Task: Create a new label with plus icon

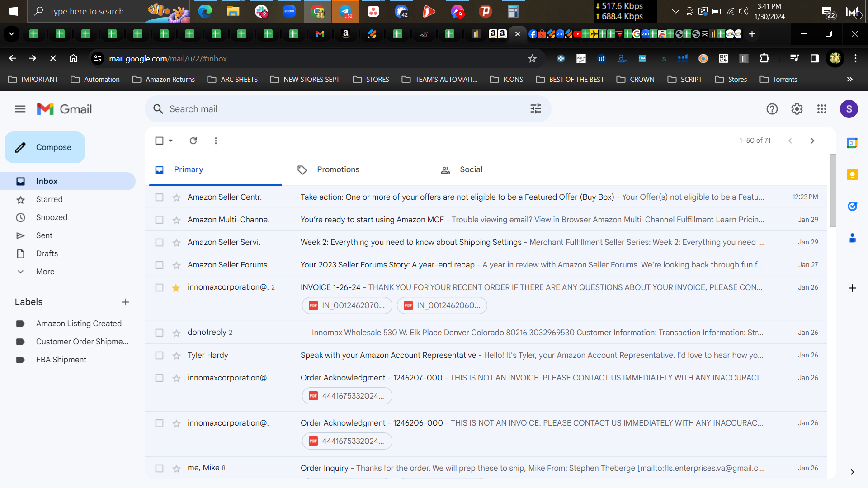Action: [x=125, y=302]
